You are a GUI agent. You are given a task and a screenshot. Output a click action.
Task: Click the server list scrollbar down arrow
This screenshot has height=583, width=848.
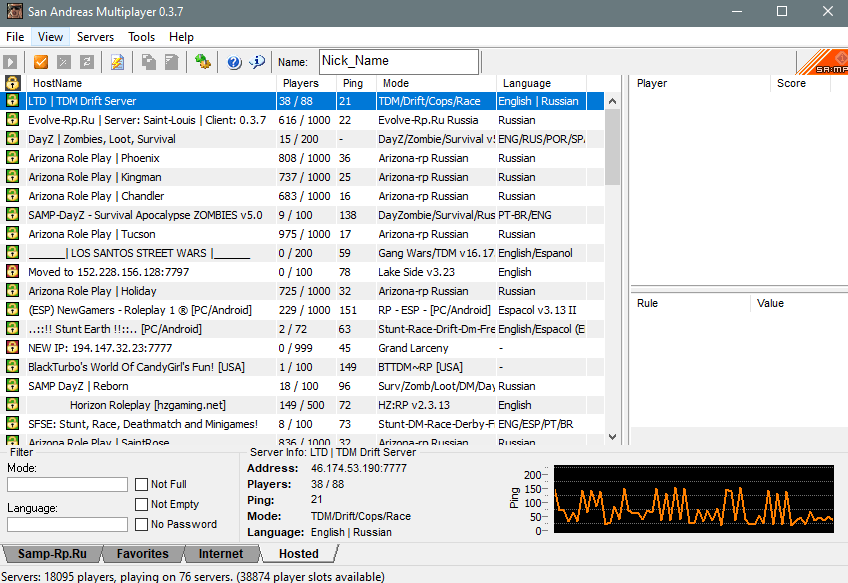tap(612, 436)
